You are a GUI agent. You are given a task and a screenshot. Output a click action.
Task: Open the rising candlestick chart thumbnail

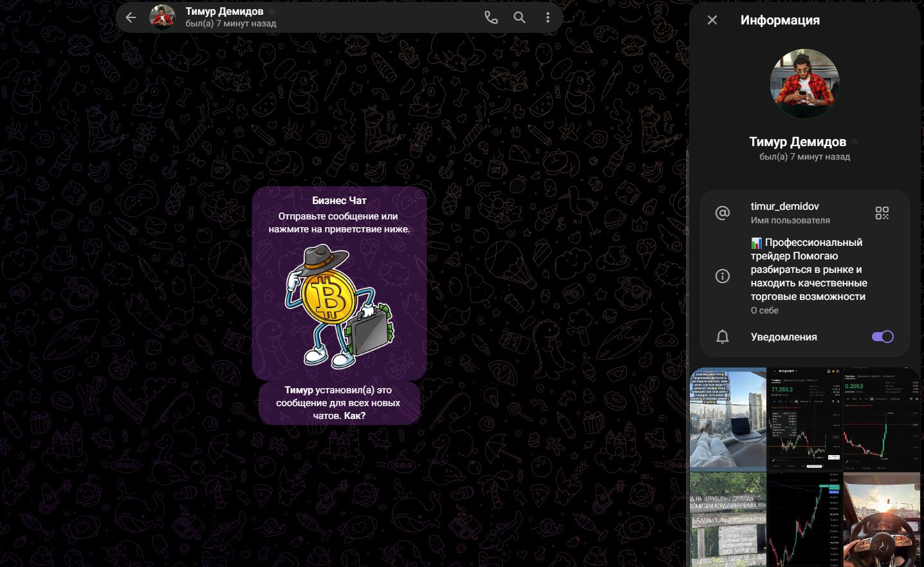click(805, 519)
